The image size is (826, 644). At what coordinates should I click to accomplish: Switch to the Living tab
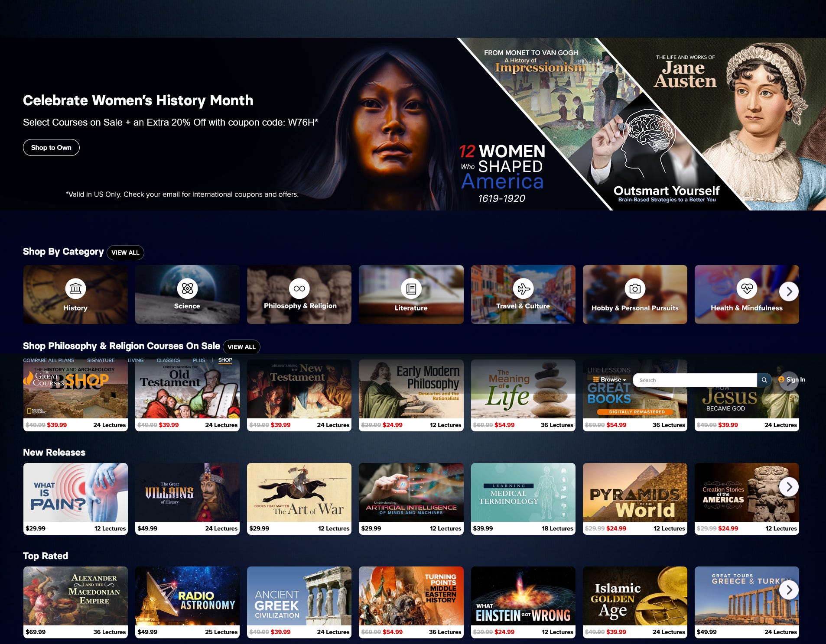pos(135,360)
